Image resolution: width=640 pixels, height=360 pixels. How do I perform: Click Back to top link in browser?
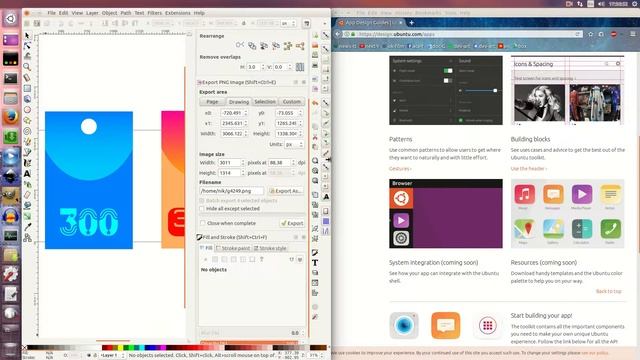(x=609, y=291)
